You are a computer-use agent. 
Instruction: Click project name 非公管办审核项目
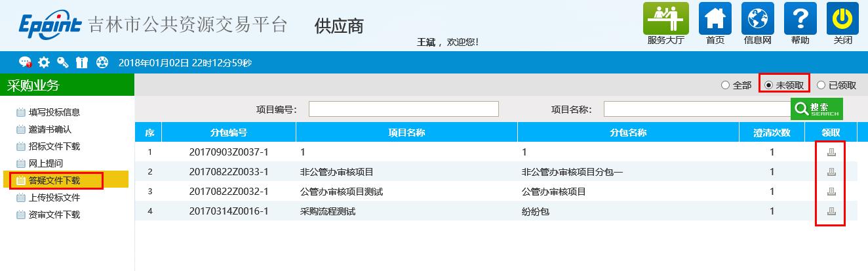click(x=336, y=172)
